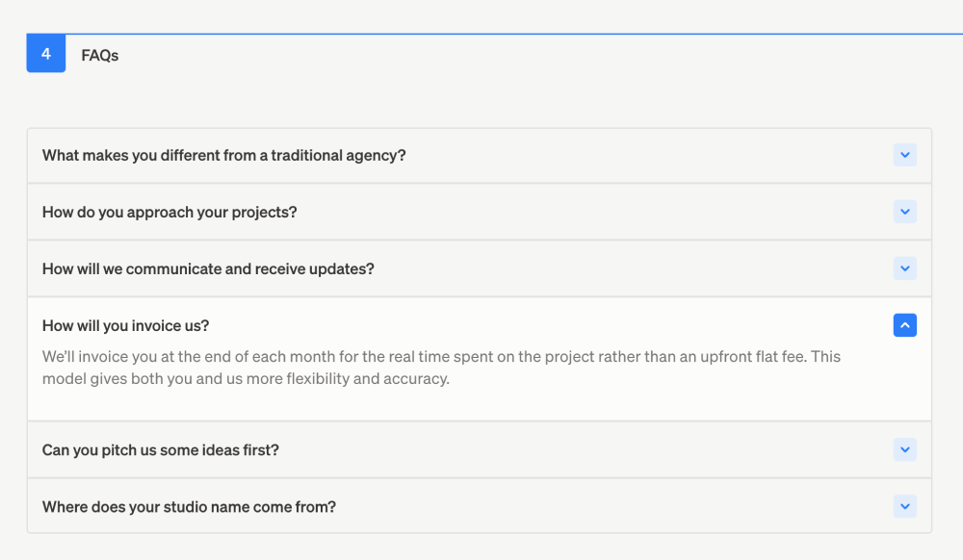Expand the traditional agency question chevron

pyautogui.click(x=904, y=155)
